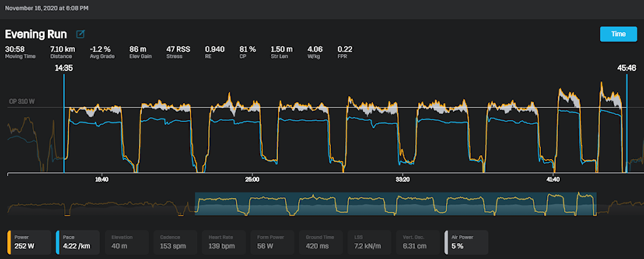Click the 25:00 time axis label
644x259 pixels.
pos(252,179)
